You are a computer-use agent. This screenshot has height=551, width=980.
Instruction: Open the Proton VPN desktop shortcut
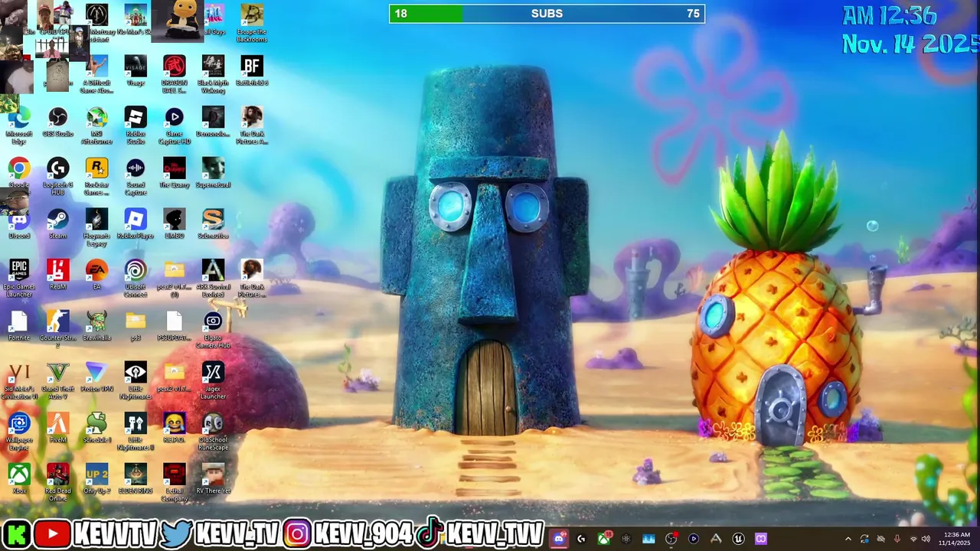pyautogui.click(x=96, y=377)
